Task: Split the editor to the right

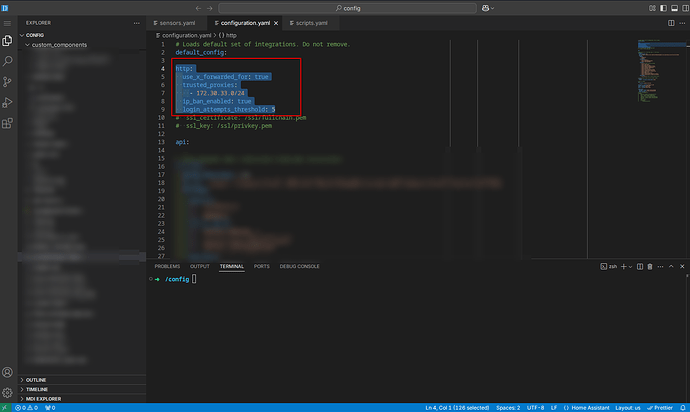Action: (x=671, y=23)
